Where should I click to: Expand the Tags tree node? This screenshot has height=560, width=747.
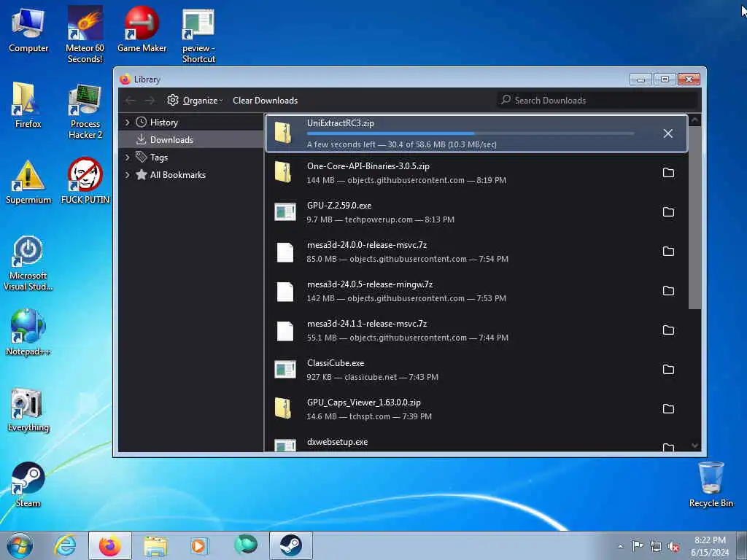[127, 157]
